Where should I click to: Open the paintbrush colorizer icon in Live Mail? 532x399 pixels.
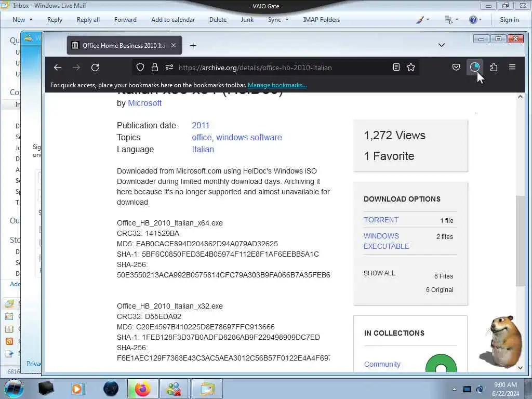click(x=420, y=20)
